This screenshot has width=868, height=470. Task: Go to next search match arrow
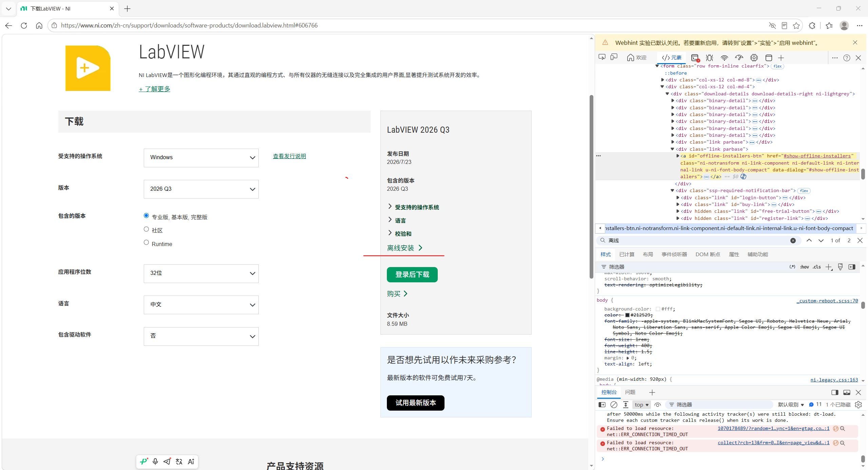coord(821,240)
